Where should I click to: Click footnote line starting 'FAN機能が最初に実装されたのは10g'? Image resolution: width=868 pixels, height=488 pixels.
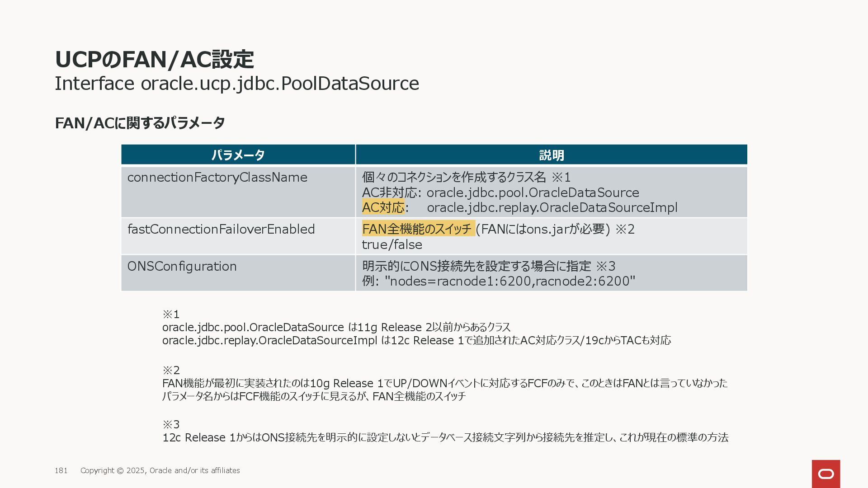tap(445, 383)
